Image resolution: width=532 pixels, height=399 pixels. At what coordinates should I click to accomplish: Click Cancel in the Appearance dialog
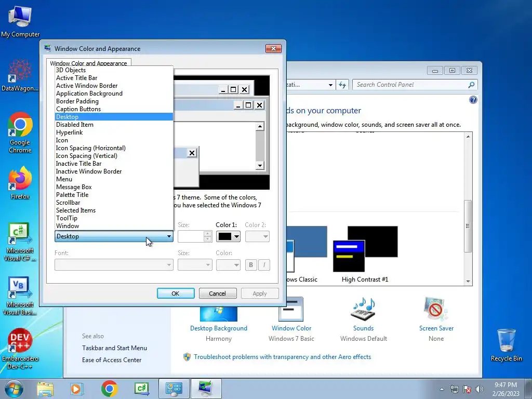pos(218,294)
